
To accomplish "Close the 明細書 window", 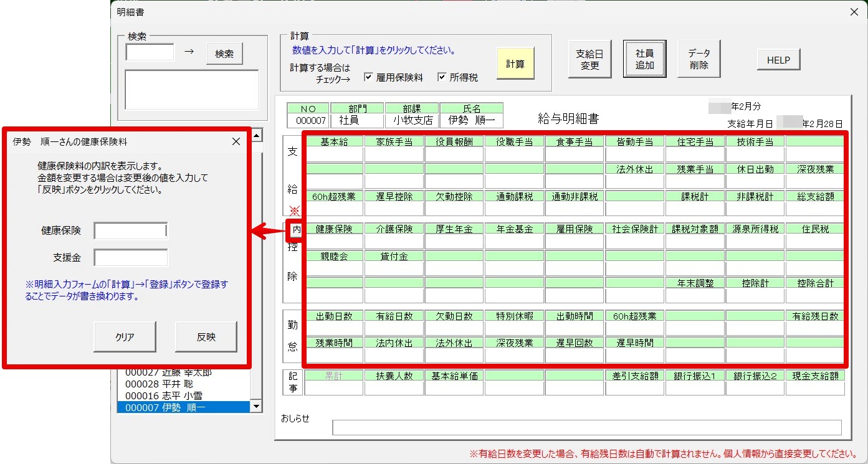I will tap(853, 12).
